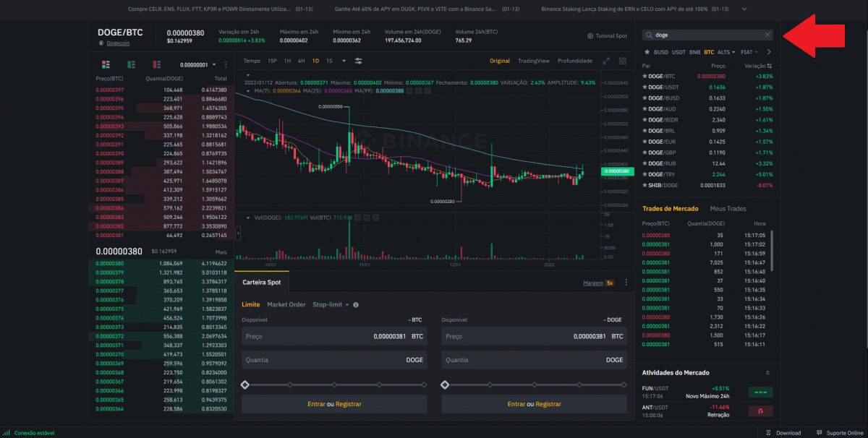Switch to Profundidade chart tab
This screenshot has height=438, width=868.
[x=575, y=61]
